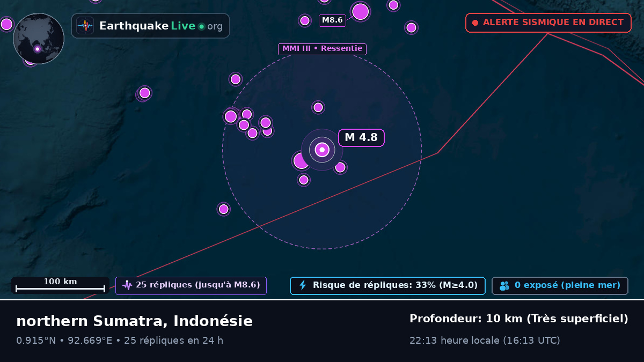Click the M8.6 magnitude label
This screenshot has height=362, width=644.
pyautogui.click(x=332, y=20)
